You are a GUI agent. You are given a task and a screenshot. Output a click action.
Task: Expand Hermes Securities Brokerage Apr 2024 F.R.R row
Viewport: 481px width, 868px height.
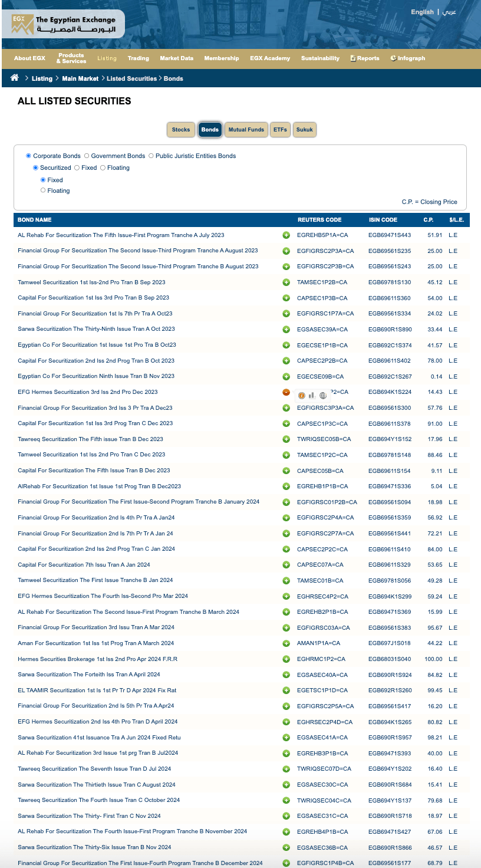point(286,659)
